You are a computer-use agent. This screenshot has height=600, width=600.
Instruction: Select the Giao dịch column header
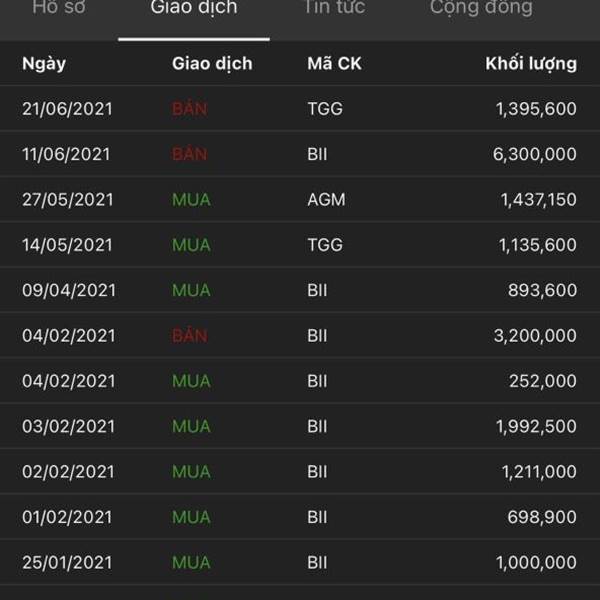(212, 64)
